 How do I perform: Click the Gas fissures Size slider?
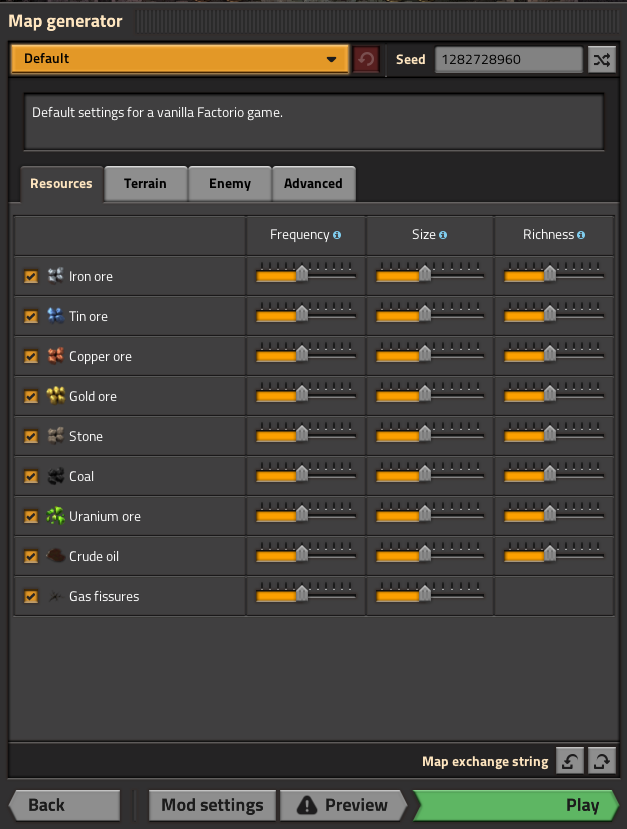pos(430,593)
